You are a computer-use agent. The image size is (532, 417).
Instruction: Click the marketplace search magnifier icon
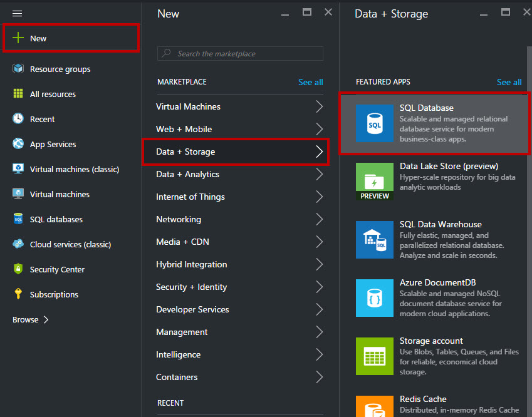click(166, 53)
